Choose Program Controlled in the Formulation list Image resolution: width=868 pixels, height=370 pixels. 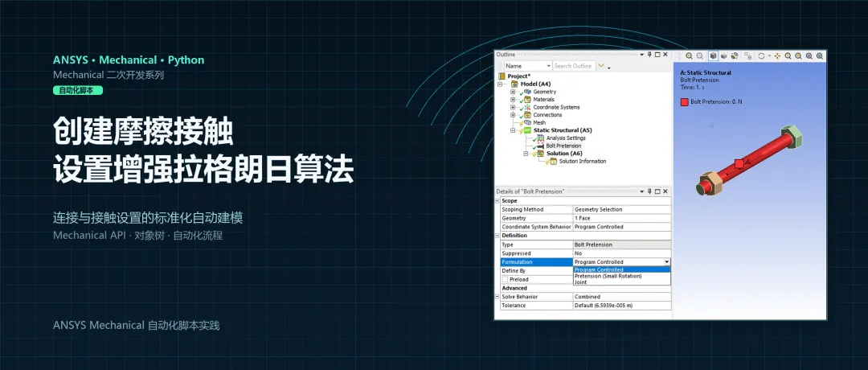[x=621, y=269]
